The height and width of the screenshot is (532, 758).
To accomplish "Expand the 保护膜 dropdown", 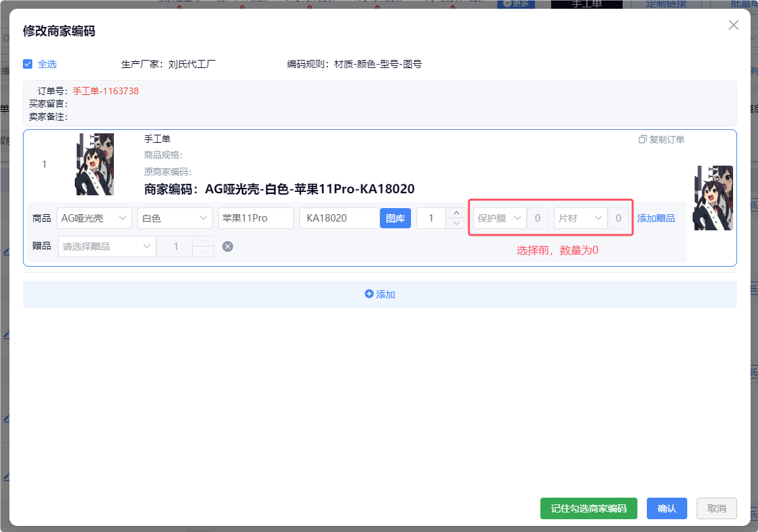I will point(499,218).
